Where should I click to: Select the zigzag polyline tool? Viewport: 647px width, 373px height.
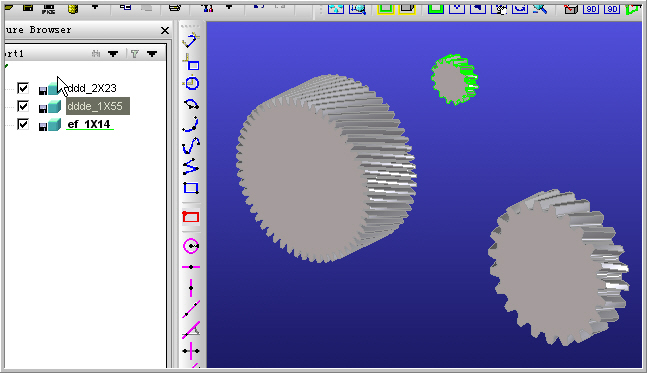(x=191, y=166)
